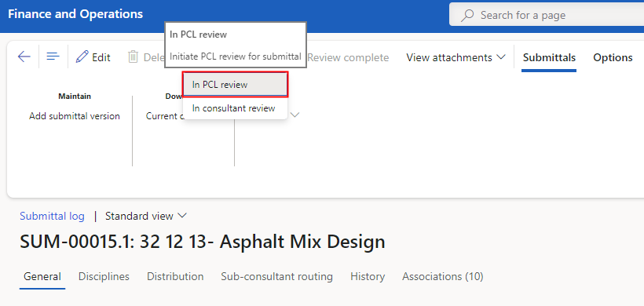The image size is (644, 306).
Task: Open the Distribution tab
Action: coord(175,277)
